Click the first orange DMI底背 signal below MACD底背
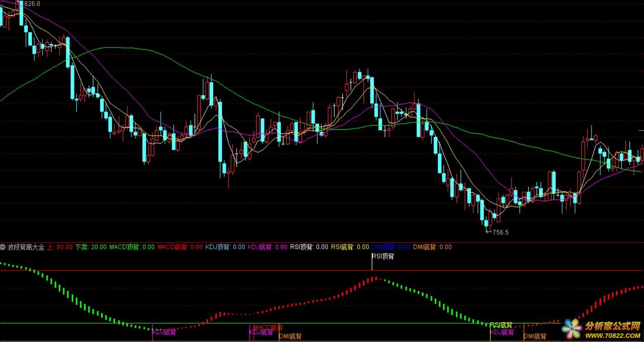 click(290, 336)
